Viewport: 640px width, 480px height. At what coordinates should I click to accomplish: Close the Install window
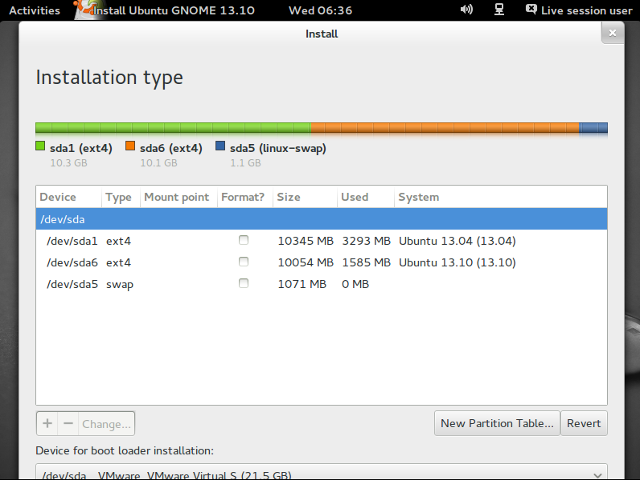(612, 33)
